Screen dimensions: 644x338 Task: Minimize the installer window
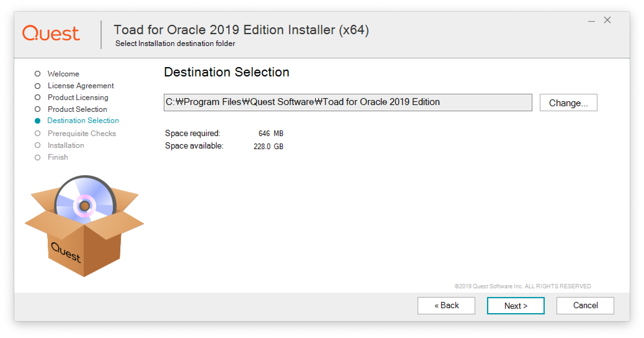[x=592, y=21]
